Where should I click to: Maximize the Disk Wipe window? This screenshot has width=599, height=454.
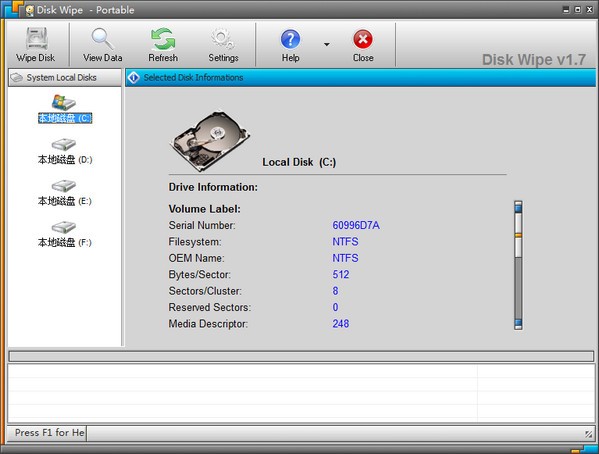coord(578,10)
